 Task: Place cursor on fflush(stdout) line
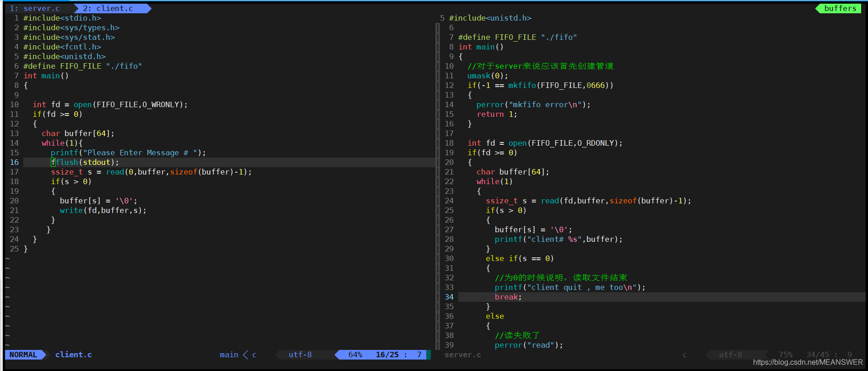click(85, 162)
